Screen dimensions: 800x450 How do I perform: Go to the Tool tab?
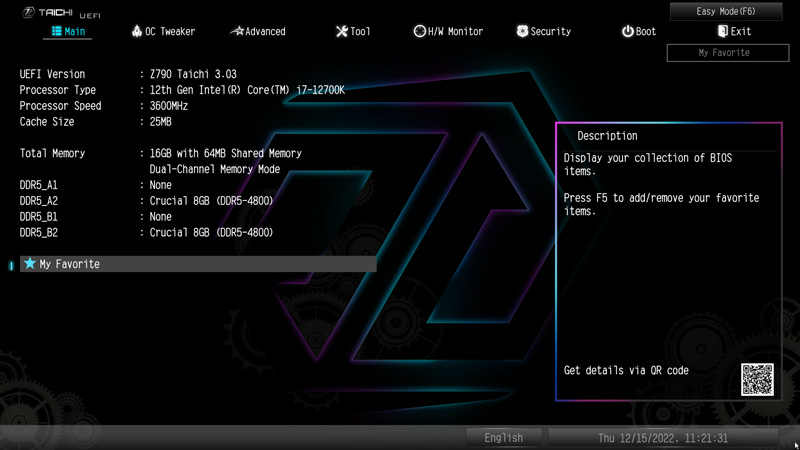pos(353,31)
